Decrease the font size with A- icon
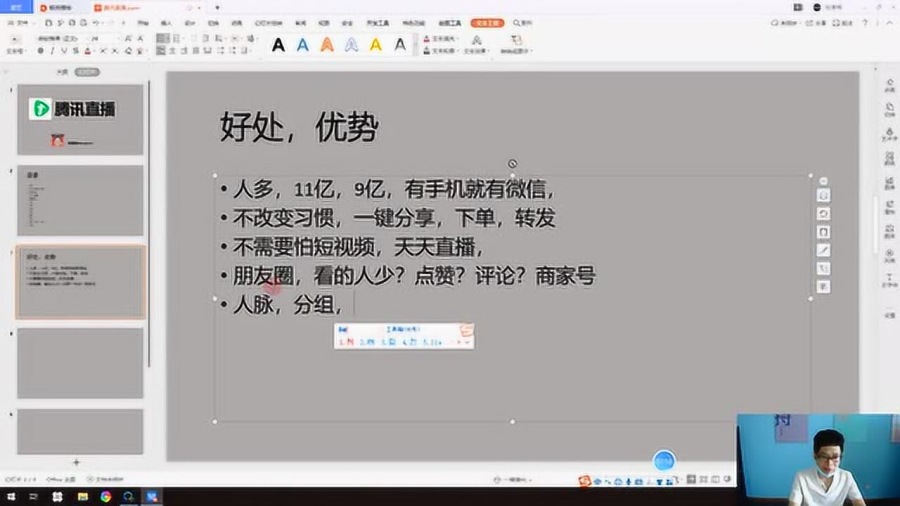The width and height of the screenshot is (900, 506). [140, 38]
